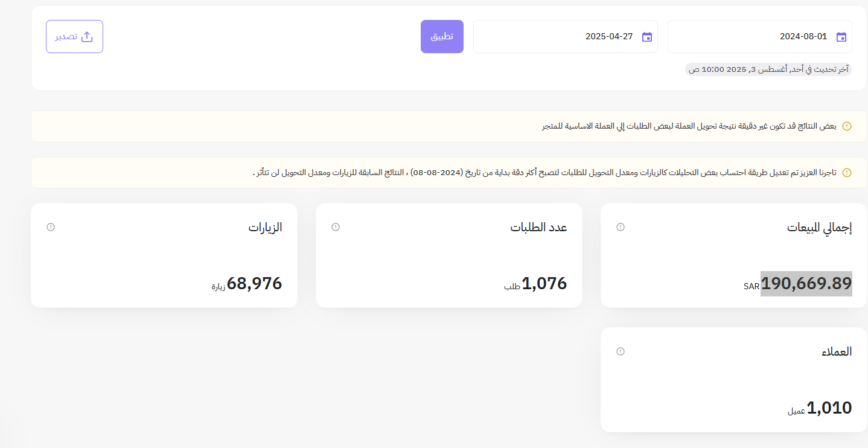Click the warning icon on the currency conversion notice
Viewport: 868px width, 448px height.
(x=847, y=126)
